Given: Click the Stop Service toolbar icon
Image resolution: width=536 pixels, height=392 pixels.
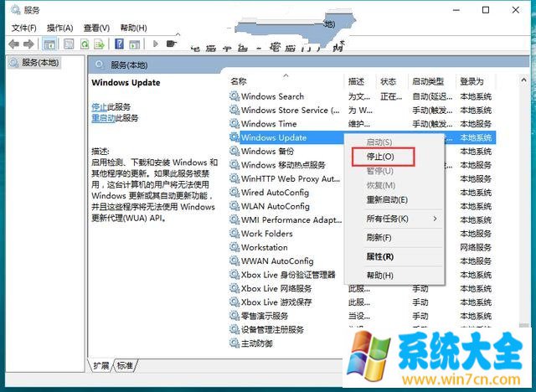Looking at the screenshot, I should click(x=171, y=44).
